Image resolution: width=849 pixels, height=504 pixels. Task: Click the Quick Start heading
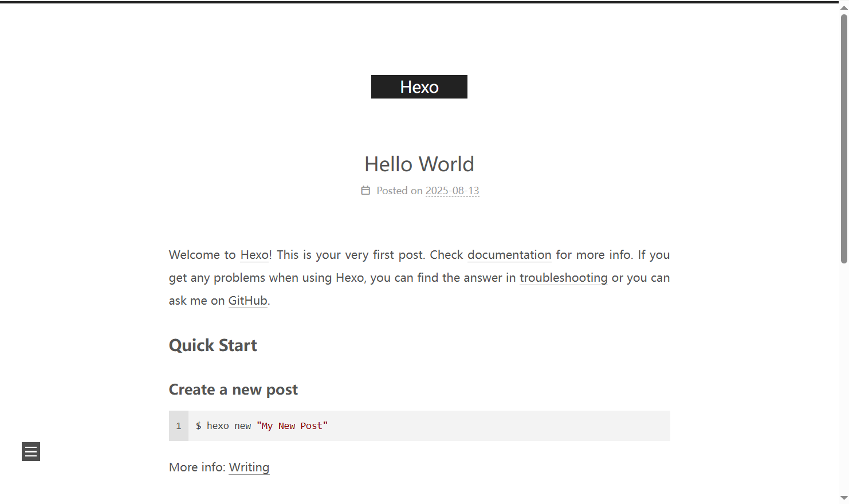click(213, 345)
